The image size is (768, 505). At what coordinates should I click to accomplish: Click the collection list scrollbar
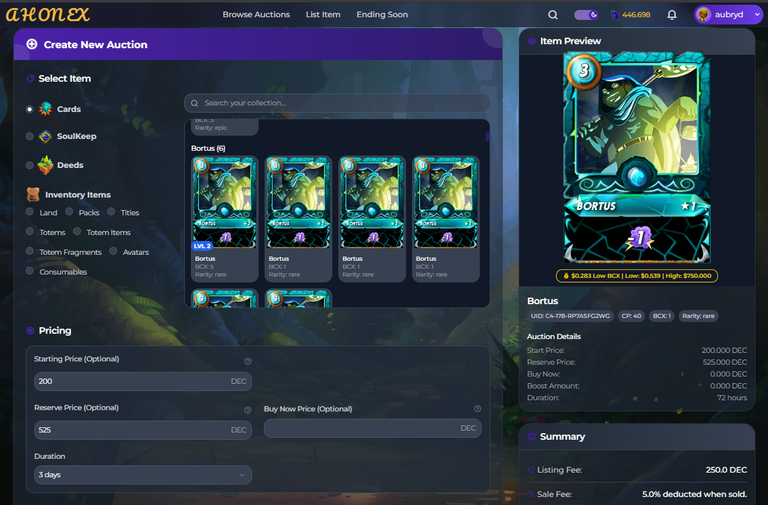[x=487, y=137]
